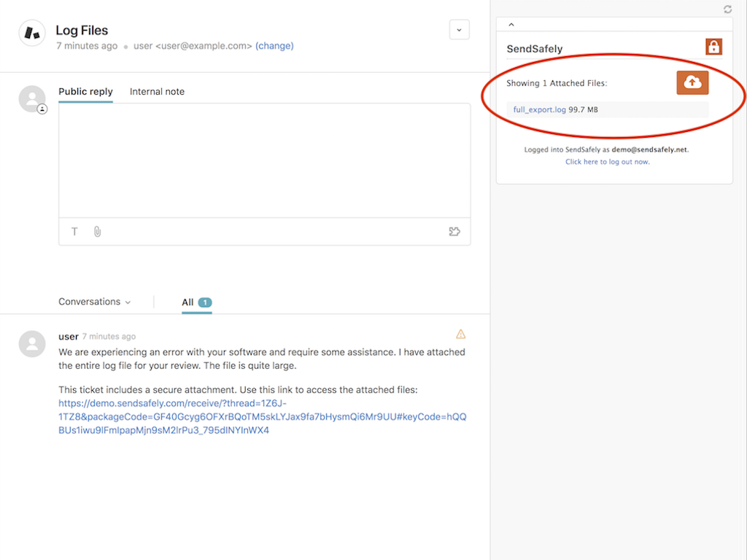Click the orange cloud upload button
The width and height of the screenshot is (747, 560).
click(692, 82)
